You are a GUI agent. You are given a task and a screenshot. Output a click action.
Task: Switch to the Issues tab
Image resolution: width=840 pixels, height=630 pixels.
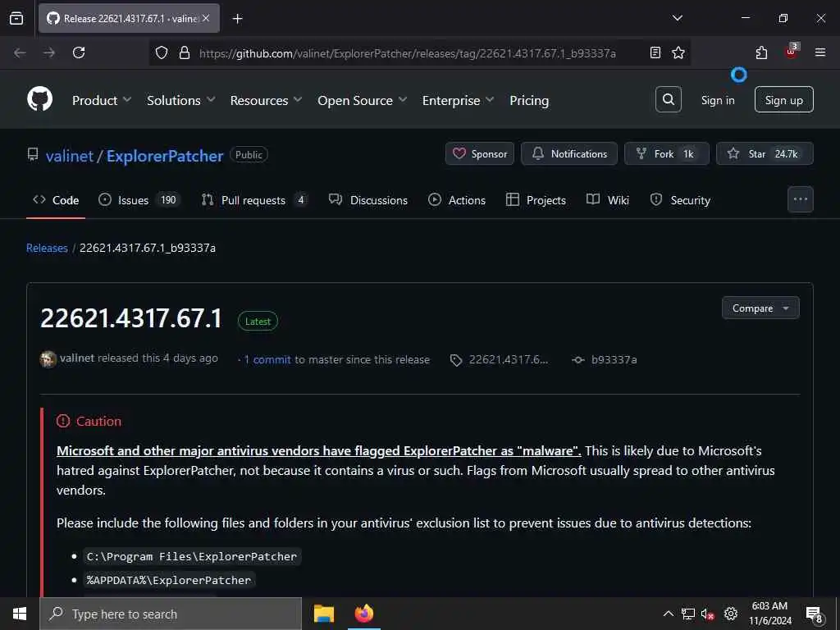[x=139, y=200]
